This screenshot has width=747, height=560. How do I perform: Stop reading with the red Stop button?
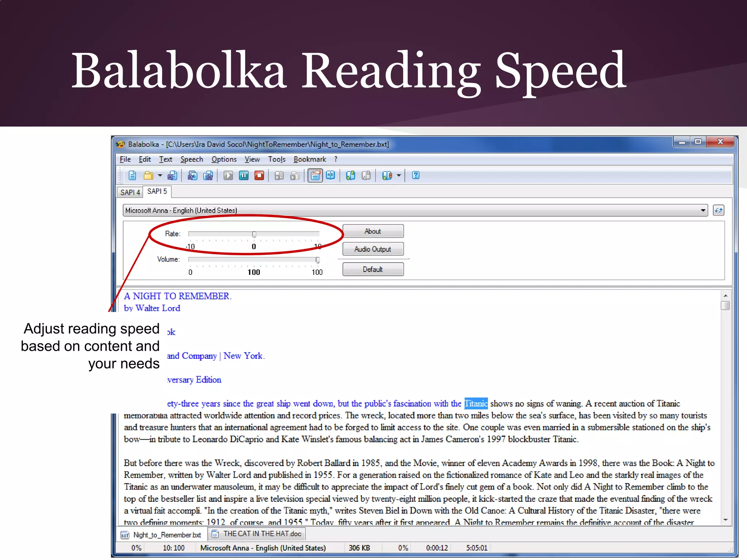[259, 176]
